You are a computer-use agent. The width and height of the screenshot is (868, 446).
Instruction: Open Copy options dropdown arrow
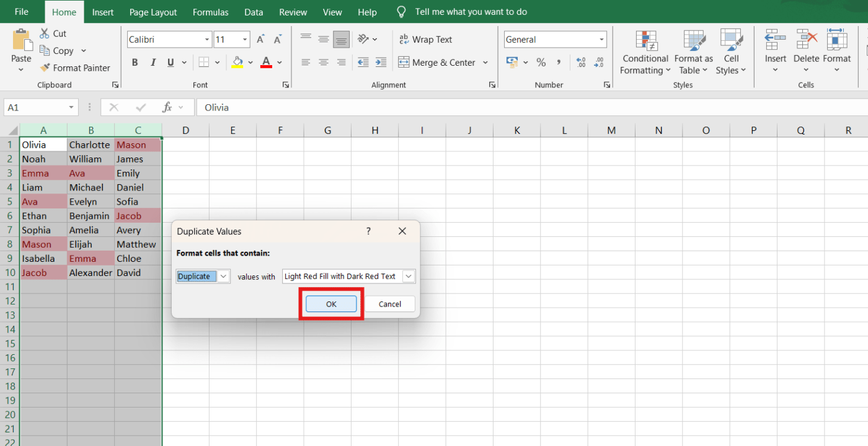pos(84,51)
